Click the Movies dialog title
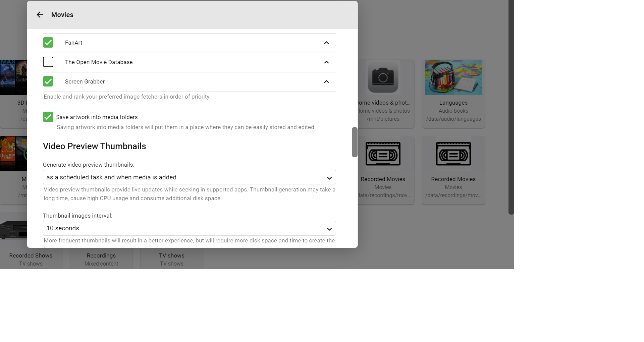The height and width of the screenshot is (342, 644). (x=62, y=15)
